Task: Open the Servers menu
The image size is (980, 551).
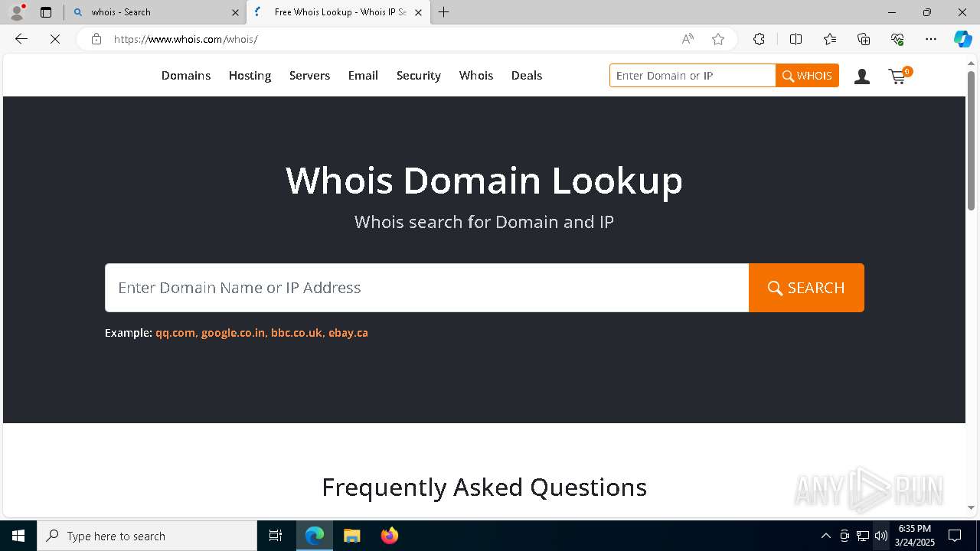Action: pyautogui.click(x=309, y=76)
